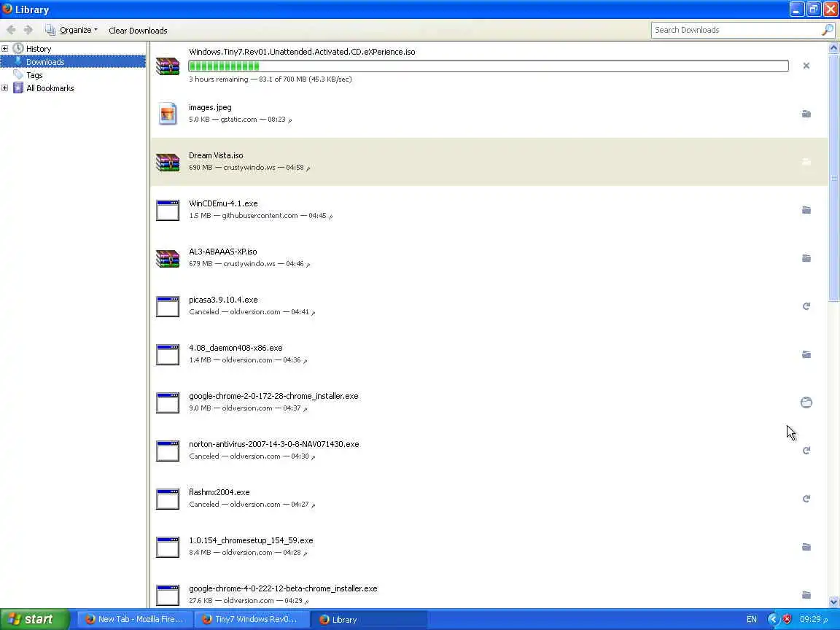
Task: Click the Library taskbar button
Action: [x=368, y=619]
